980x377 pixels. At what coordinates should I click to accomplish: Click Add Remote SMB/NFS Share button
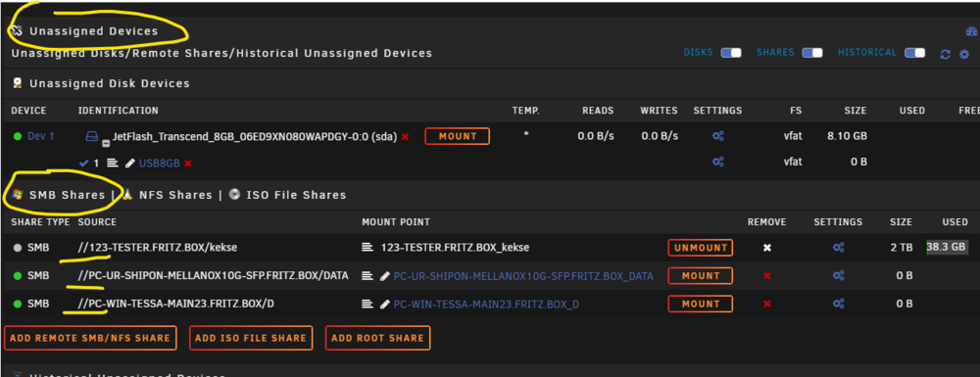click(90, 338)
